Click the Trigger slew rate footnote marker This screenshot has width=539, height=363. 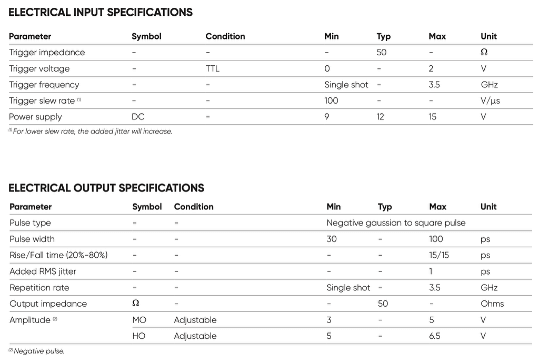(x=79, y=99)
